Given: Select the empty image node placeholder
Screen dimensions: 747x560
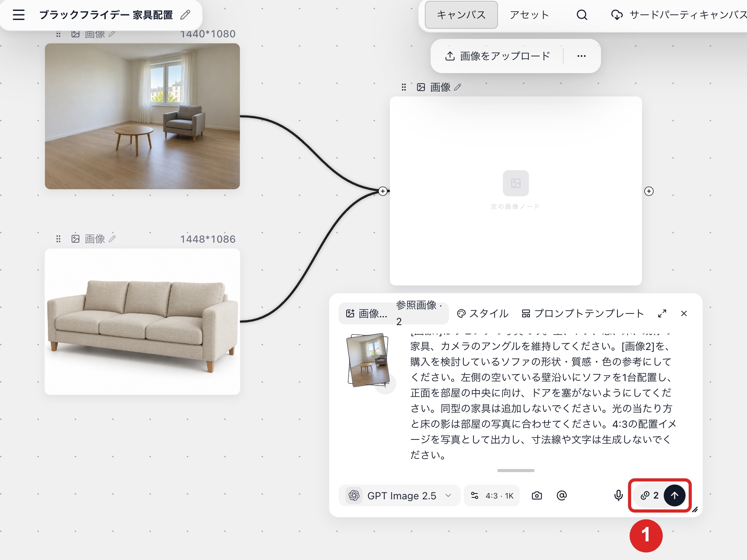Looking at the screenshot, I should click(x=516, y=191).
